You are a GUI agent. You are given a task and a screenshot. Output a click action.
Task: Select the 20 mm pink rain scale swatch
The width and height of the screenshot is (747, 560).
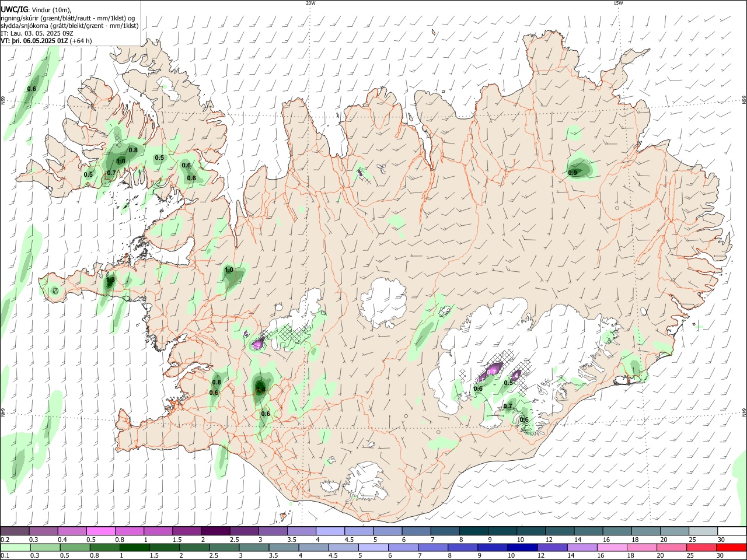point(672,547)
